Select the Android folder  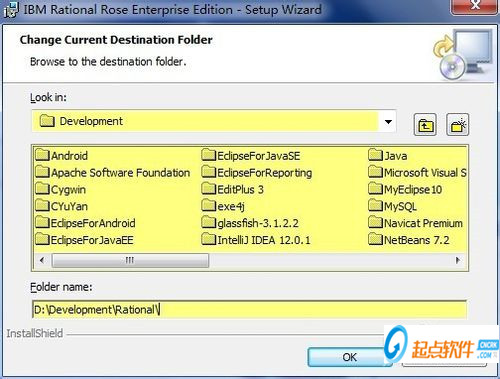[62, 156]
